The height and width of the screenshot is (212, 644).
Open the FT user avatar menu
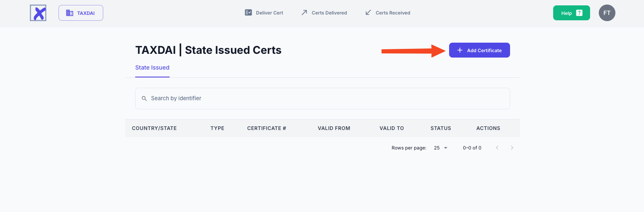(607, 13)
